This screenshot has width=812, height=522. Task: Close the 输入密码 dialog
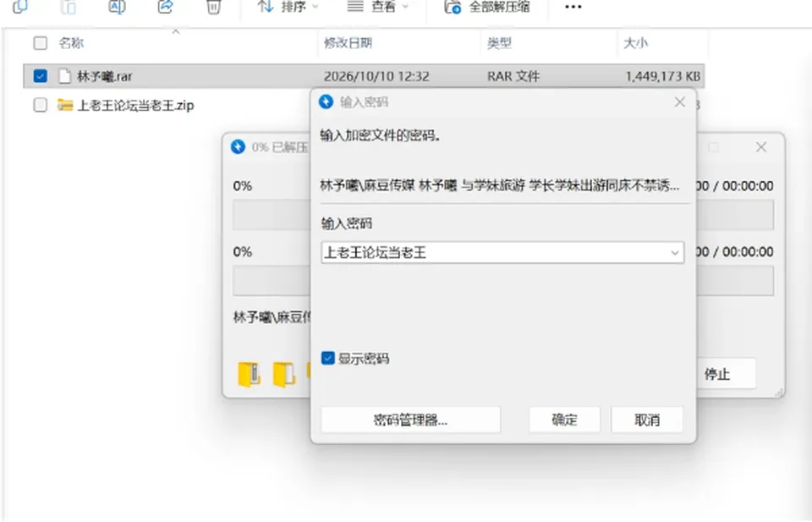680,102
